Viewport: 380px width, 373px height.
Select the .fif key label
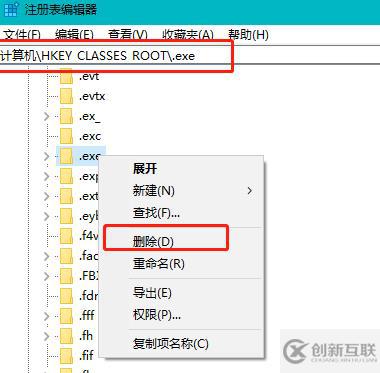(x=87, y=355)
